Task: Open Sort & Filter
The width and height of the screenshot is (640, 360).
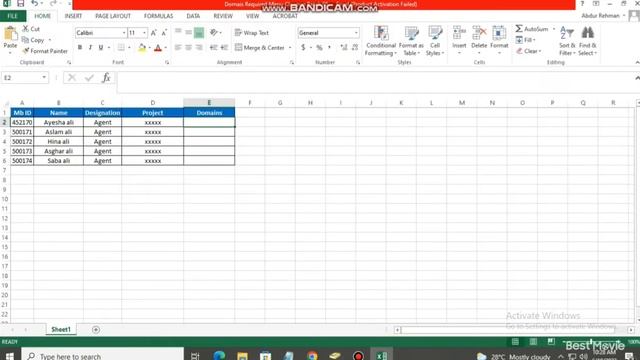Action: click(x=567, y=41)
